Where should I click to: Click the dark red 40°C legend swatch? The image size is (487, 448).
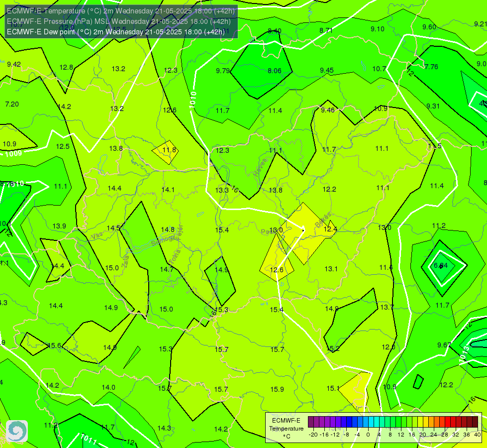click(x=475, y=422)
